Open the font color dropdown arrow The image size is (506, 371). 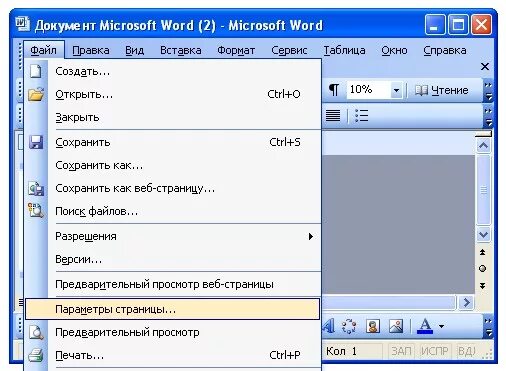(442, 326)
